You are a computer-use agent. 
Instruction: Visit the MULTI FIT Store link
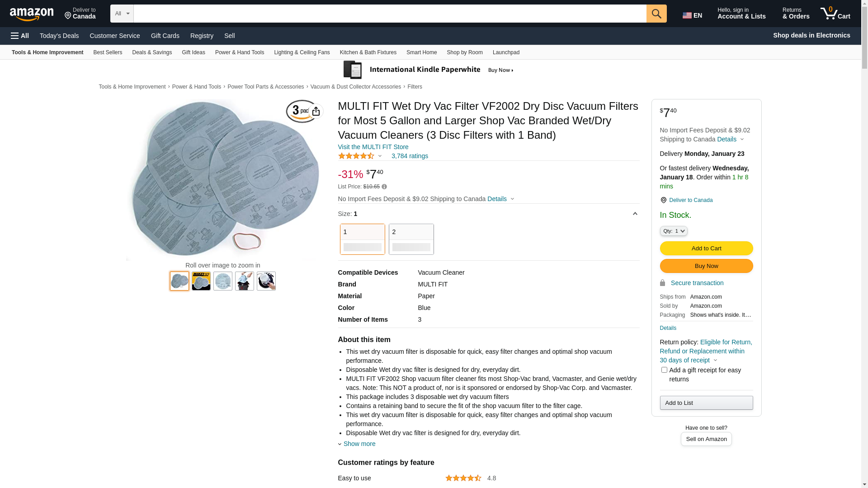373,147
